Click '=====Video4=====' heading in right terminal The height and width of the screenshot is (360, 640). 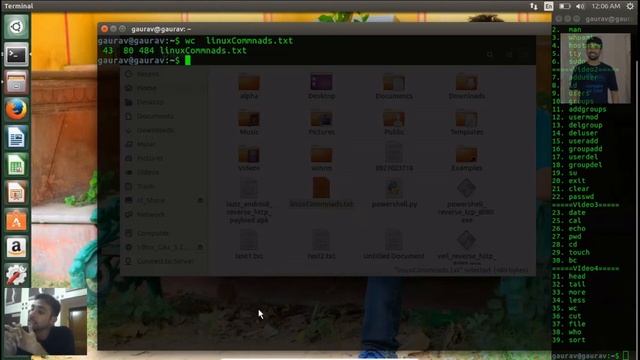586,268
